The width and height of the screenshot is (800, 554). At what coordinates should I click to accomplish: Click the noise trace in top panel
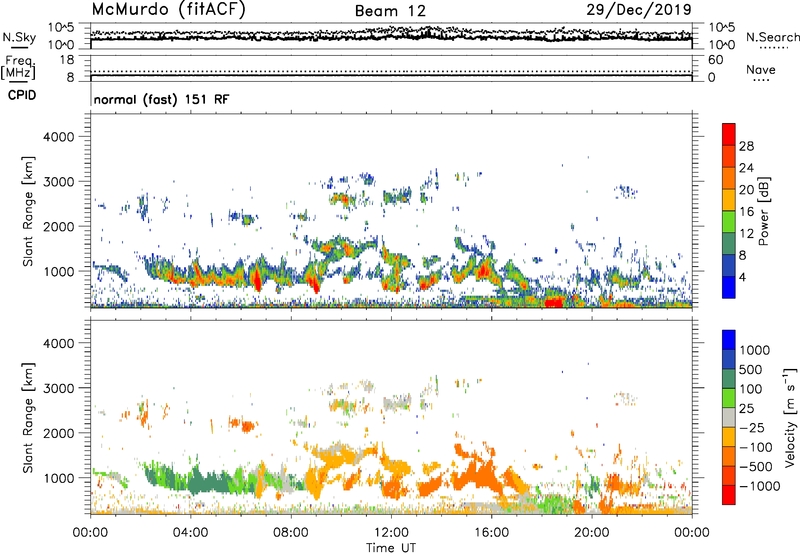pos(391,36)
